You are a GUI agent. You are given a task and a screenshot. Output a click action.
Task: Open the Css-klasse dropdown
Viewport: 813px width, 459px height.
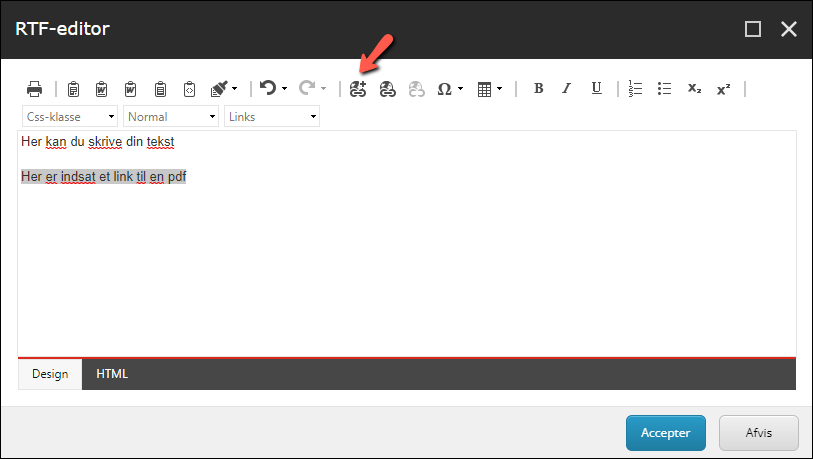tap(70, 117)
